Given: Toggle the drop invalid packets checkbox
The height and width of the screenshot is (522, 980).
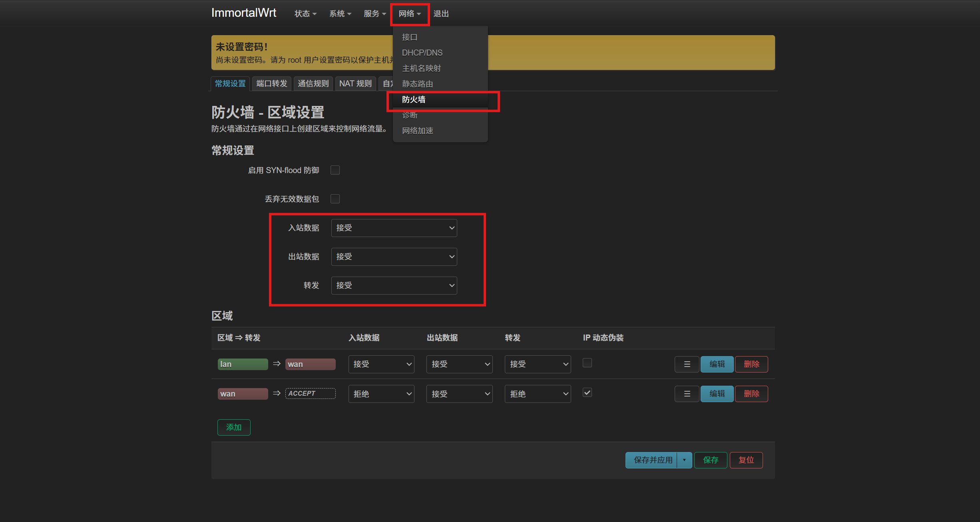Looking at the screenshot, I should tap(335, 199).
